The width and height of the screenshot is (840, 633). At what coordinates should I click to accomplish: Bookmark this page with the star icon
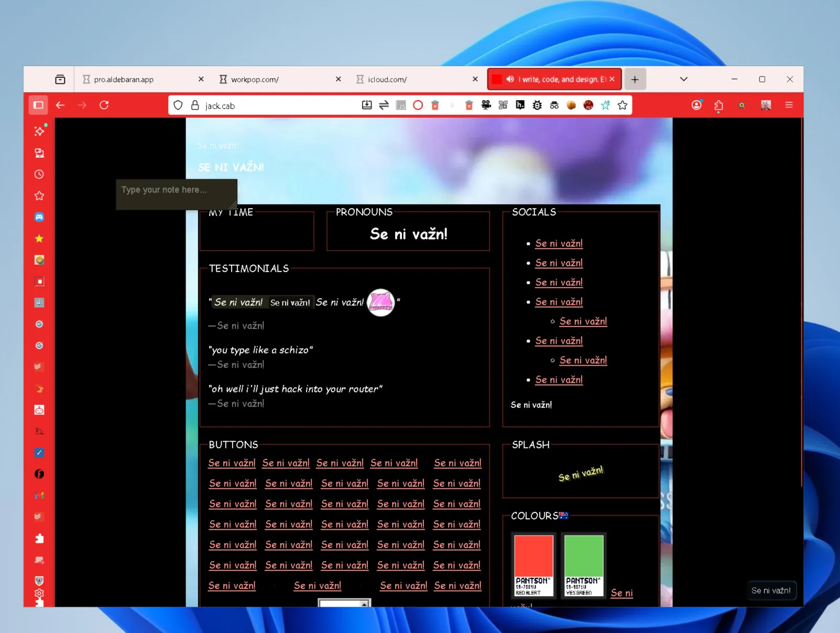623,105
